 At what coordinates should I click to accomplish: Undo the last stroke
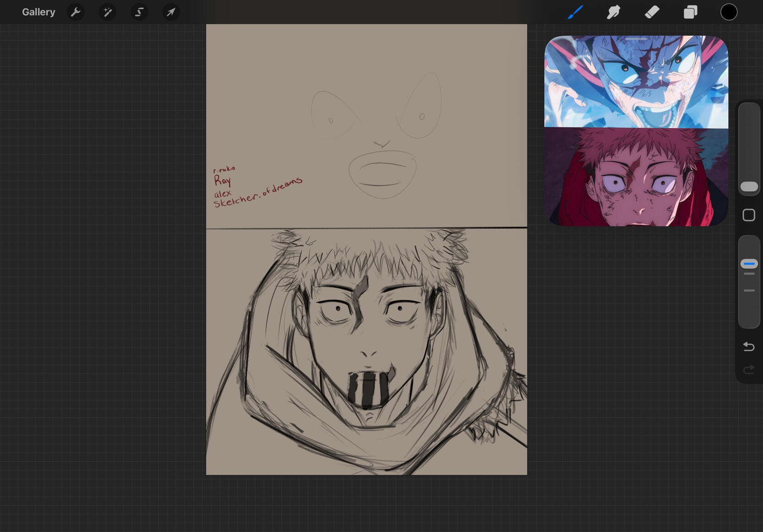749,346
